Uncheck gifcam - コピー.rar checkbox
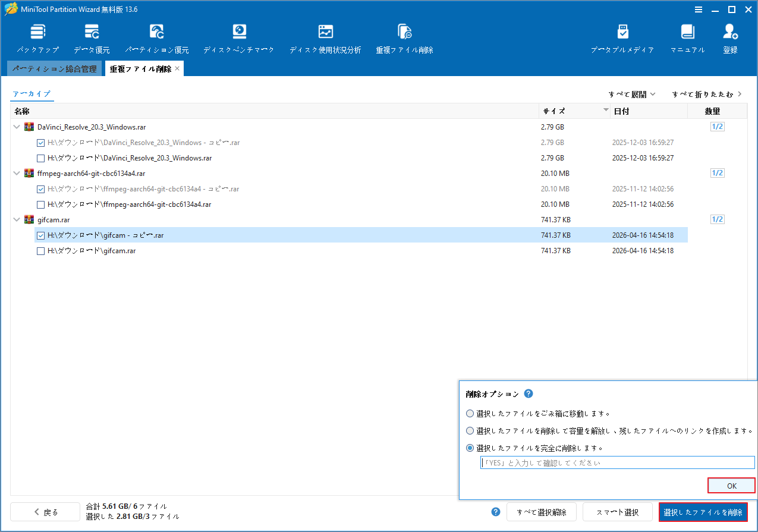Viewport: 758px width, 532px height. (x=41, y=235)
